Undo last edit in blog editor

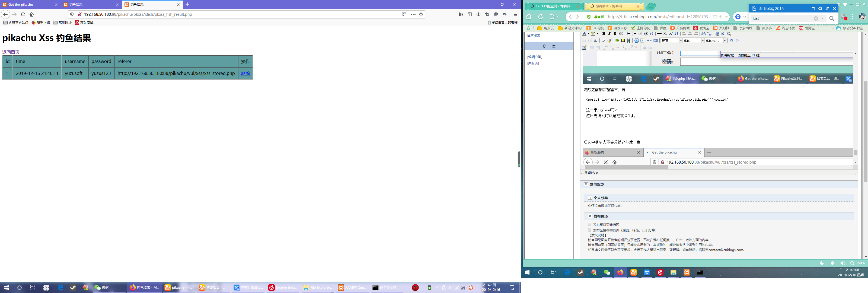pyautogui.click(x=731, y=41)
